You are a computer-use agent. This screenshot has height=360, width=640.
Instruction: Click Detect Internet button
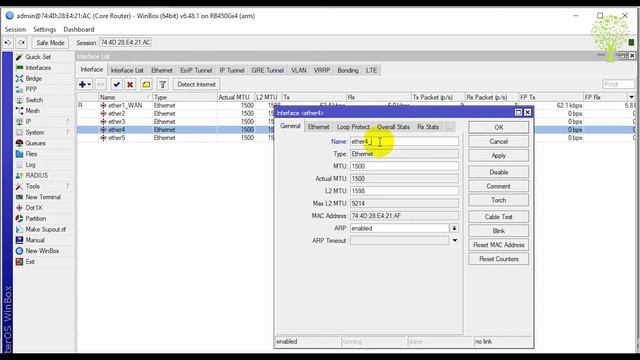196,84
